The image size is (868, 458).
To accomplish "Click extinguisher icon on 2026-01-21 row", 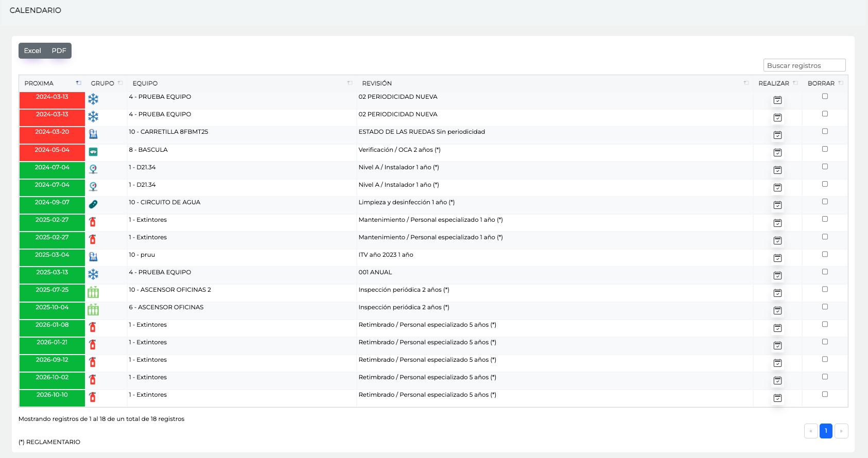I will 93,344.
